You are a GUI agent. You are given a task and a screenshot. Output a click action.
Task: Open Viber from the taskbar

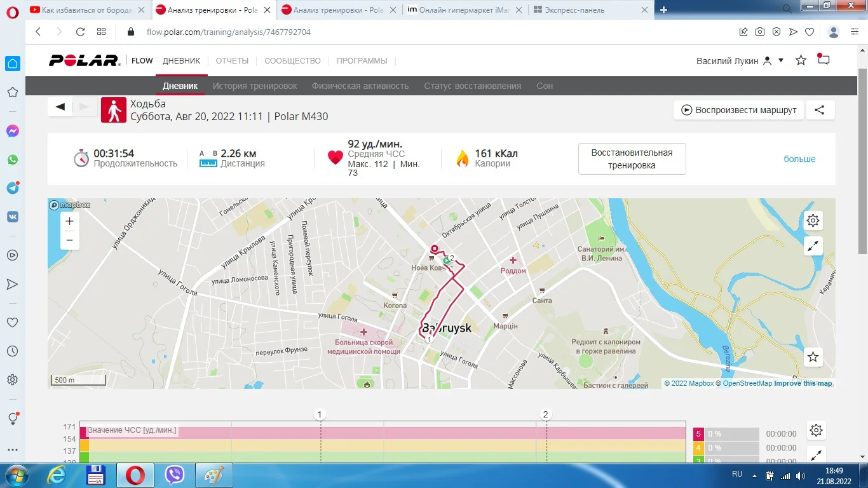click(174, 475)
